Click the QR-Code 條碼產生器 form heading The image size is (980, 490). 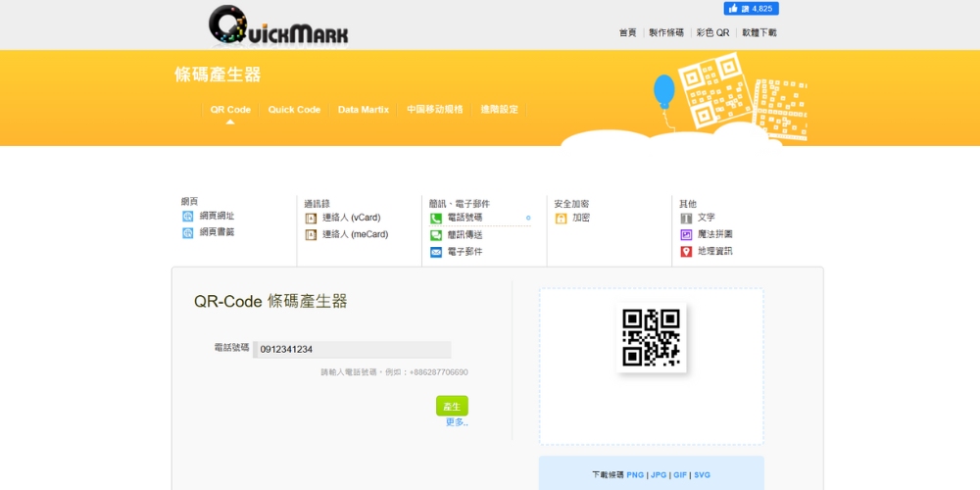270,301
